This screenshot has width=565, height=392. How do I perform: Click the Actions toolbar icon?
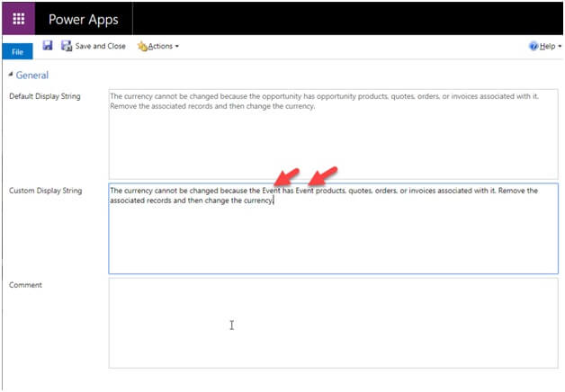(142, 46)
